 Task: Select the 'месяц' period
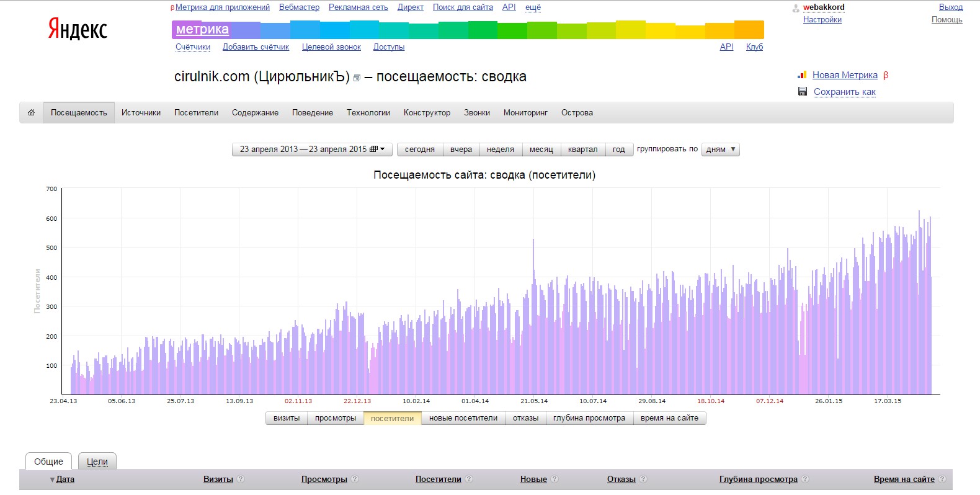541,149
